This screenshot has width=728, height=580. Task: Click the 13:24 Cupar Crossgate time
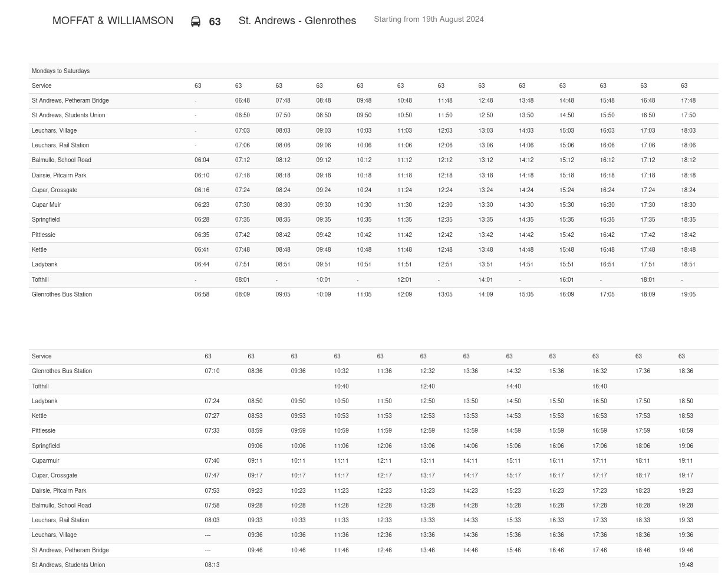(x=486, y=190)
